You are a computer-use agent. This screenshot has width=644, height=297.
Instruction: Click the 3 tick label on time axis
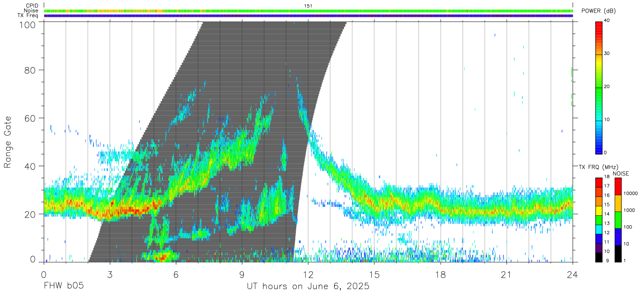coord(110,275)
